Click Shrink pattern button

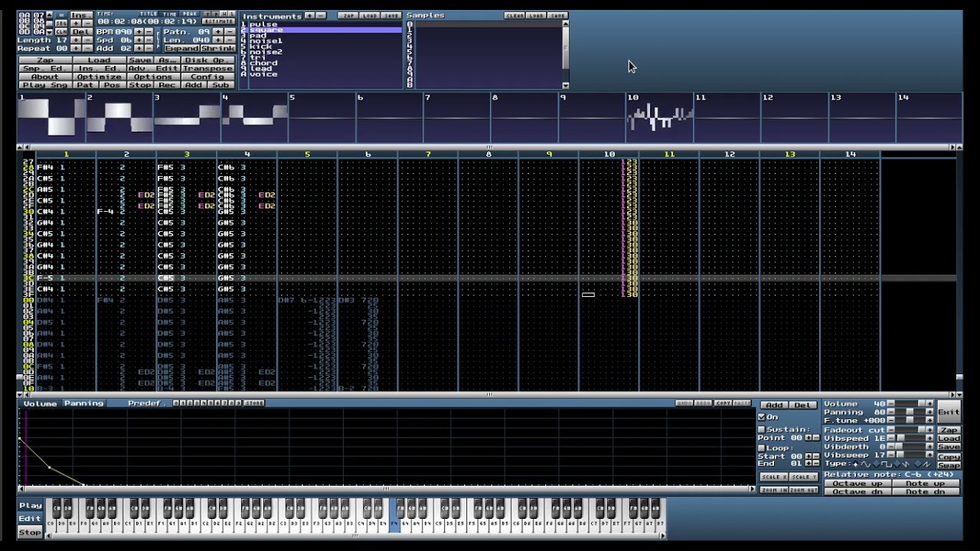(217, 48)
